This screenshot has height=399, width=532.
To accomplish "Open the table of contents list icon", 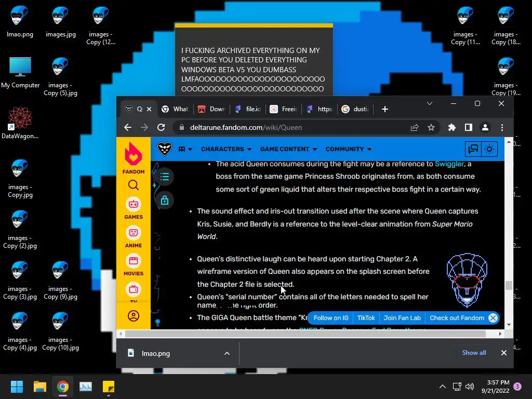I will tap(165, 177).
